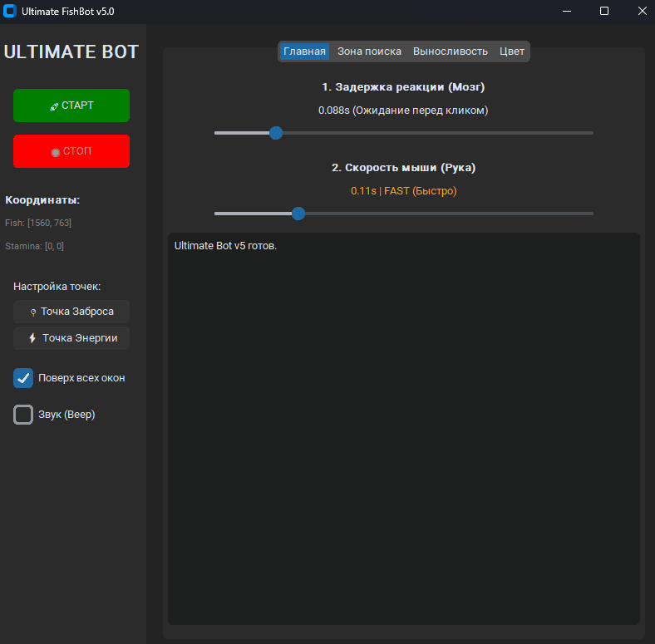
Task: Open the Зона поиска tab
Action: 369,52
